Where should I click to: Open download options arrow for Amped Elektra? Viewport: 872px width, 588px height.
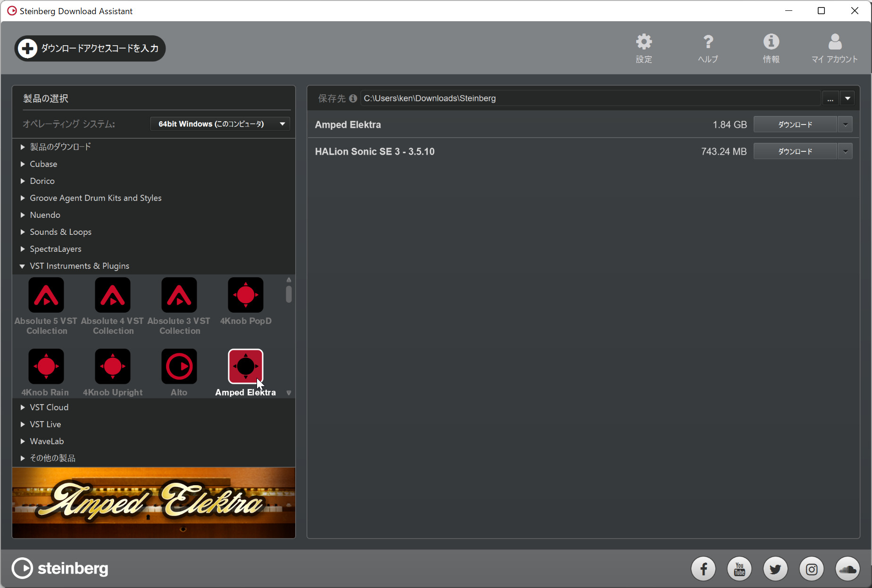(x=845, y=124)
